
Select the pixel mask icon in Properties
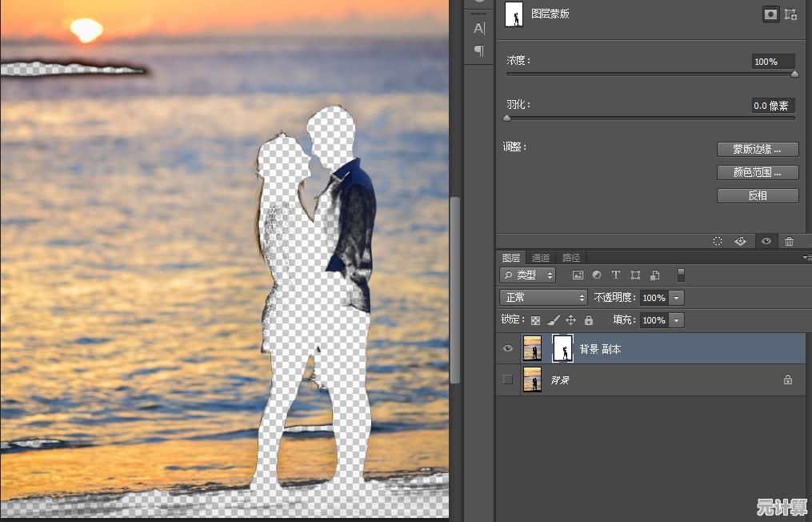click(770, 14)
